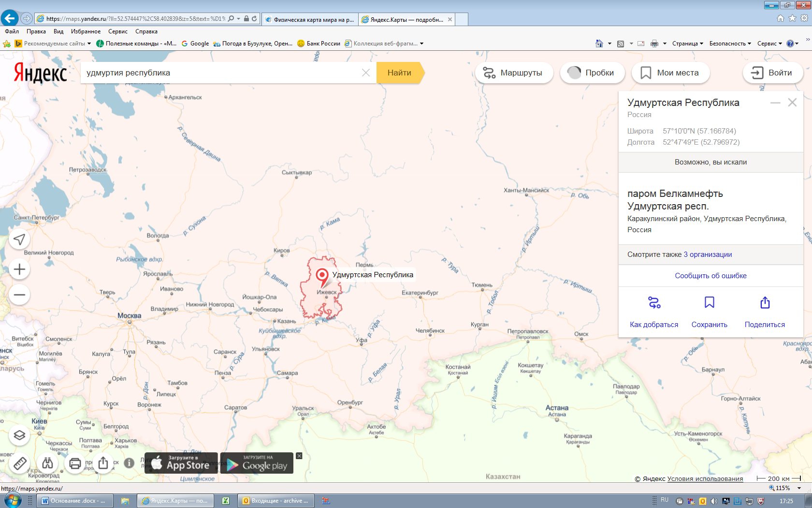Image resolution: width=812 pixels, height=508 pixels.
Task: Click the share map icon in bottom toolbar
Action: (x=103, y=463)
